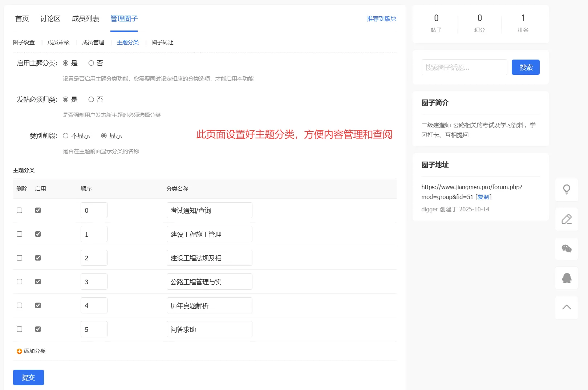Viewport: 588px width, 390px height.
Task: Select 不显示 for 类别前缀
Action: click(66, 136)
